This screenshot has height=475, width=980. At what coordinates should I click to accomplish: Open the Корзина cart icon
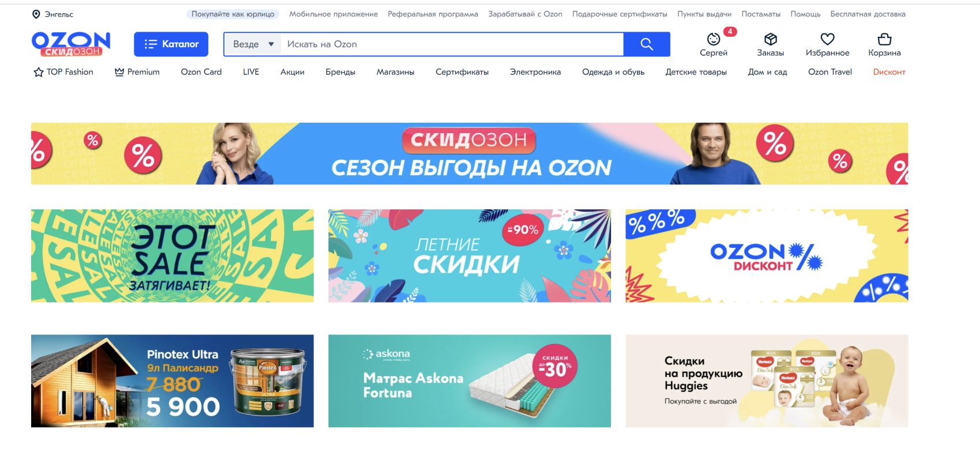click(x=884, y=39)
